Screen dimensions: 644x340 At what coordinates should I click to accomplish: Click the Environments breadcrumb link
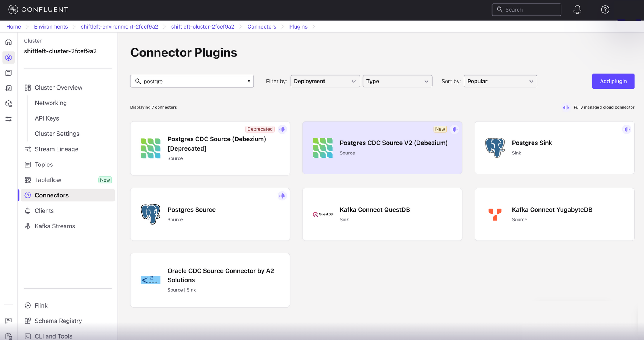coord(51,27)
